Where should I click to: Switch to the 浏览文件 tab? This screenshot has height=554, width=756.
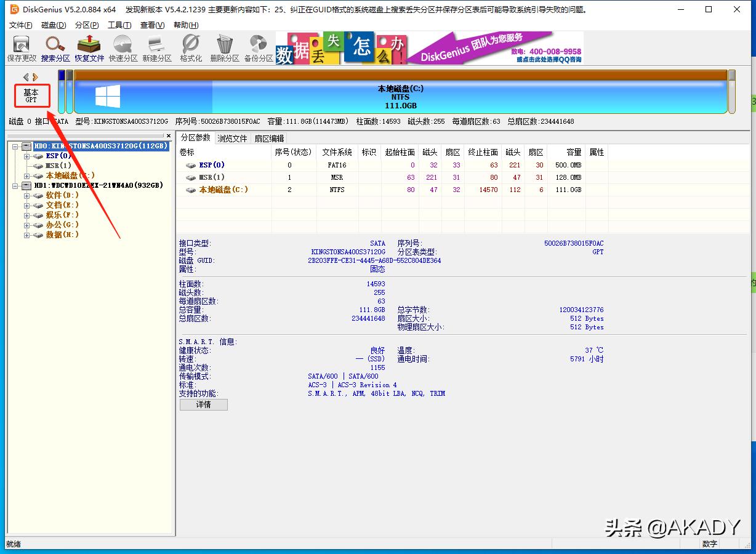click(232, 138)
